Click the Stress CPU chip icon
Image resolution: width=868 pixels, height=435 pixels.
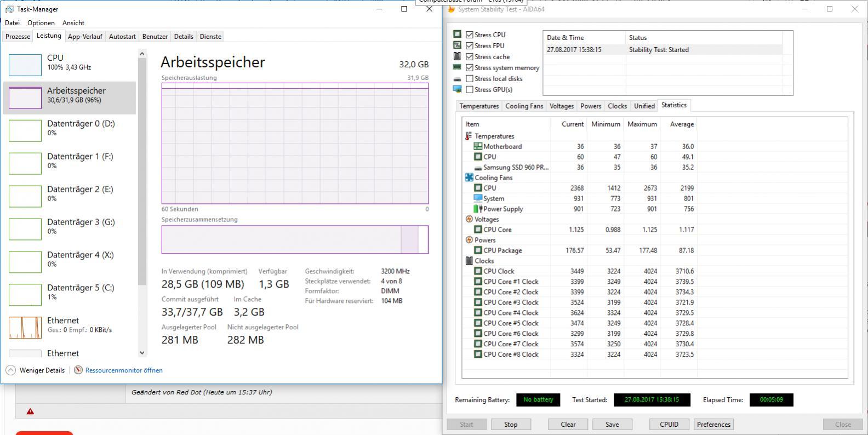(457, 34)
